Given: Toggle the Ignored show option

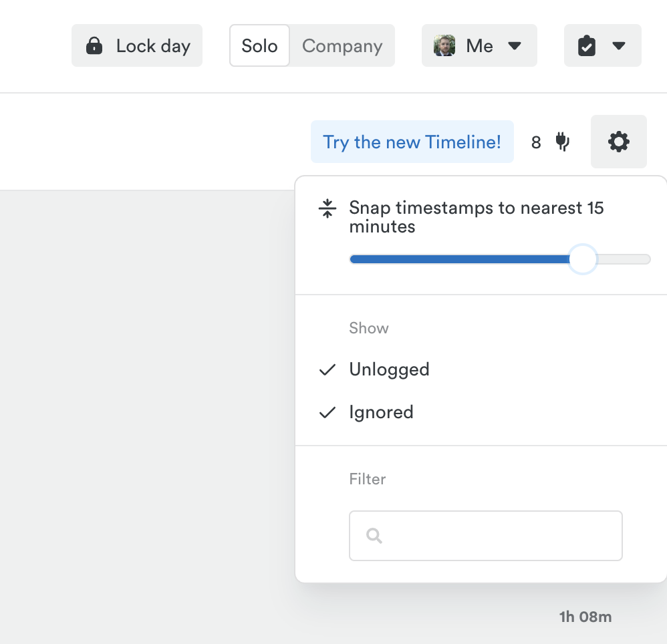Looking at the screenshot, I should tap(381, 412).
